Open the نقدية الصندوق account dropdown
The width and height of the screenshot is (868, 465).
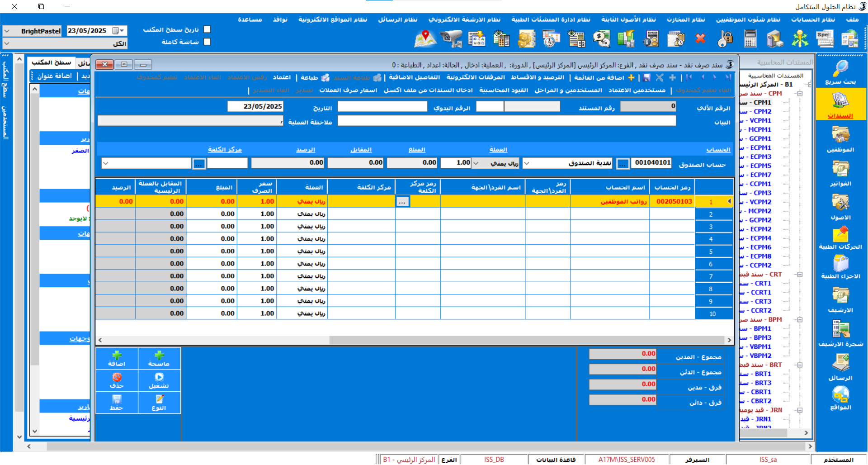click(x=526, y=163)
